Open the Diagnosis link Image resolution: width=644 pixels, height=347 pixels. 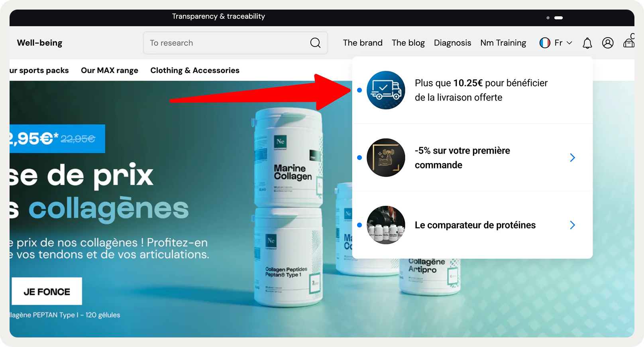point(452,43)
